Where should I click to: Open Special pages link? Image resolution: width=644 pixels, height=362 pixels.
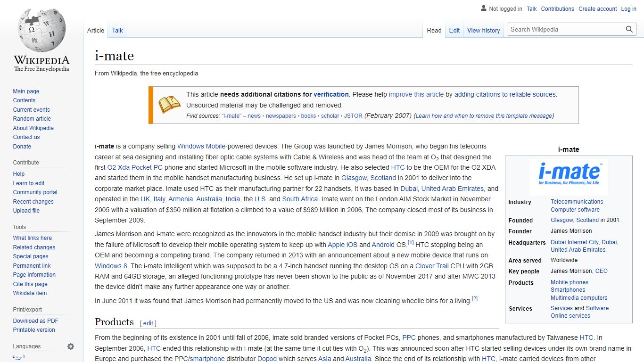(x=31, y=256)
